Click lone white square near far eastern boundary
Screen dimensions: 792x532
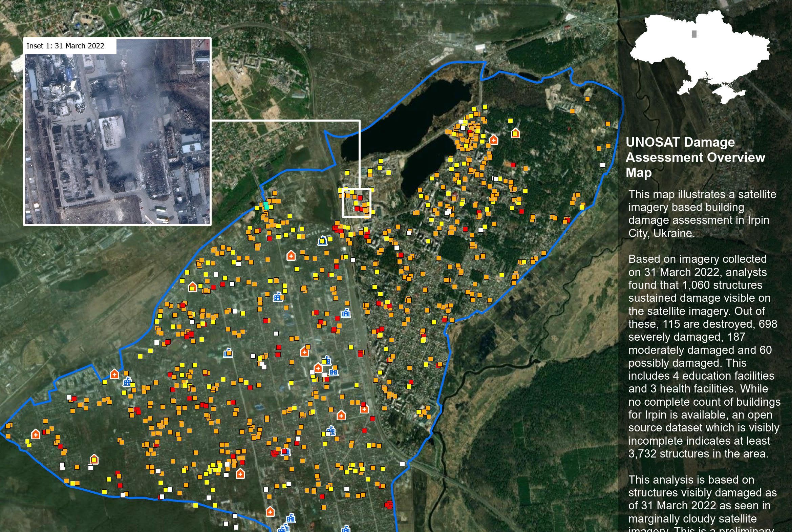point(602,165)
